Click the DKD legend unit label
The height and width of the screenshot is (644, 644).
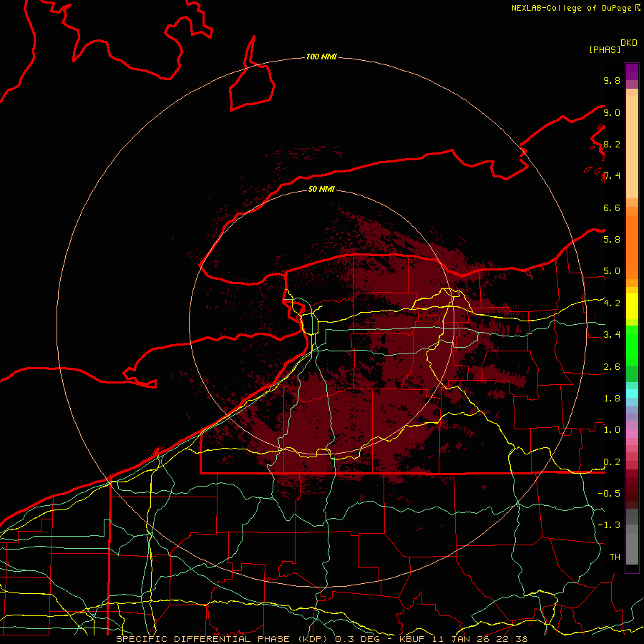(x=629, y=43)
